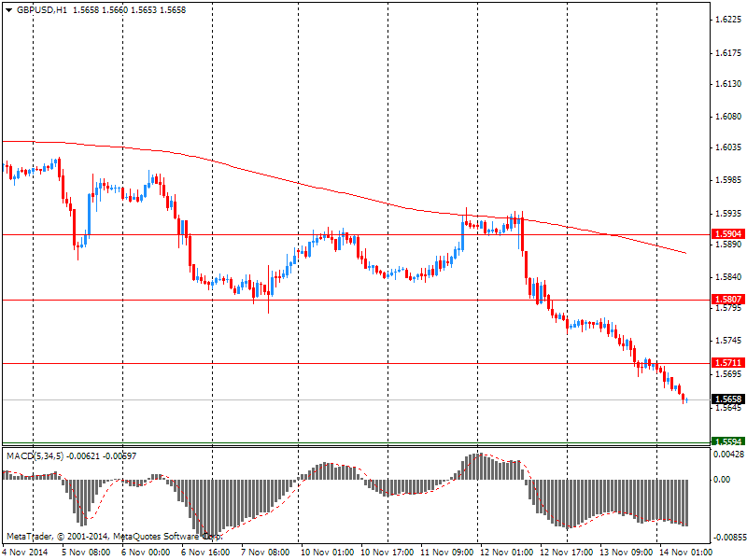Select the 10 Nov 17:00 time label
Image resolution: width=747 pixels, height=560 pixels.
click(388, 552)
